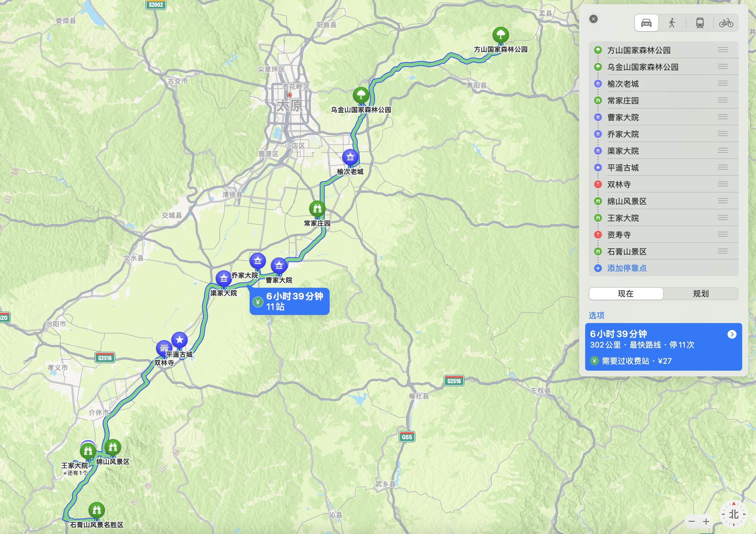Click the reorder handle beside 榆次老城
This screenshot has height=534, width=756.
click(722, 83)
